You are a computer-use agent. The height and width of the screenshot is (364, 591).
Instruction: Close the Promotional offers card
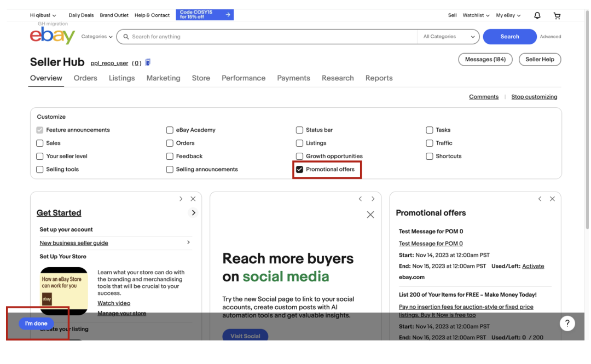552,199
